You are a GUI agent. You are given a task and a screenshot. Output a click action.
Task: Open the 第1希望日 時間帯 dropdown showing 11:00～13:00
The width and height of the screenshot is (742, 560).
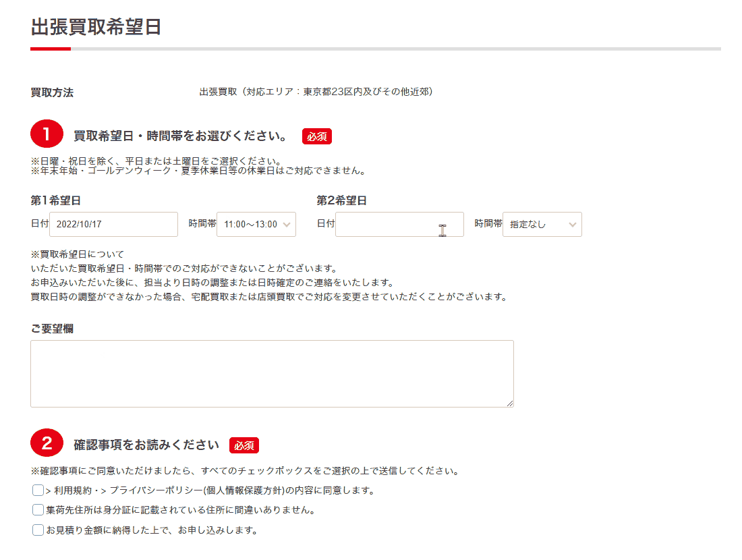(x=256, y=225)
